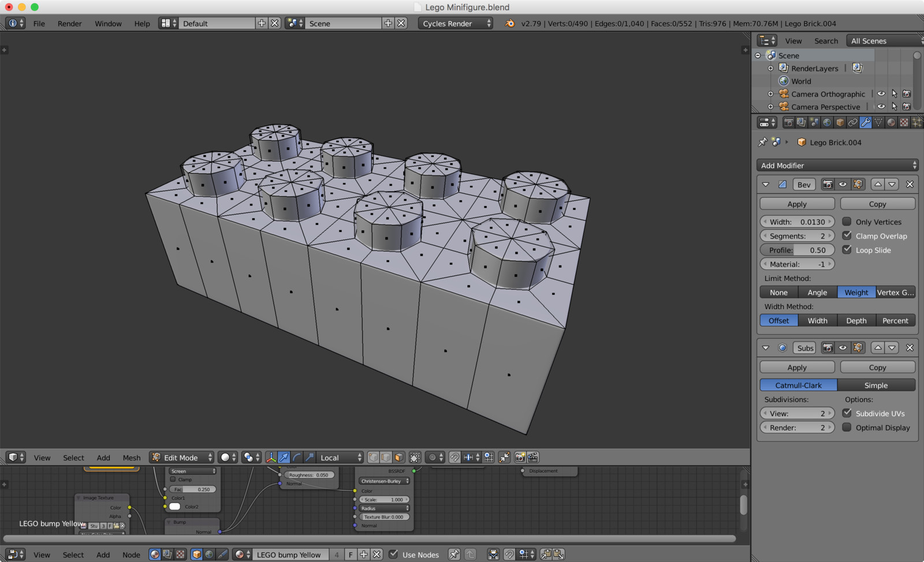This screenshot has width=924, height=562.
Task: Open the Render menu in top bar
Action: coord(70,24)
